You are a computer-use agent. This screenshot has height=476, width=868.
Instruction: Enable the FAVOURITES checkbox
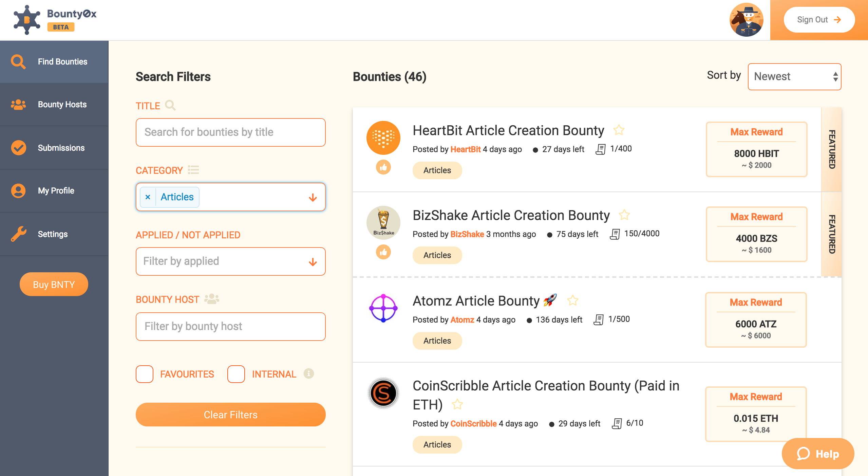tap(144, 374)
